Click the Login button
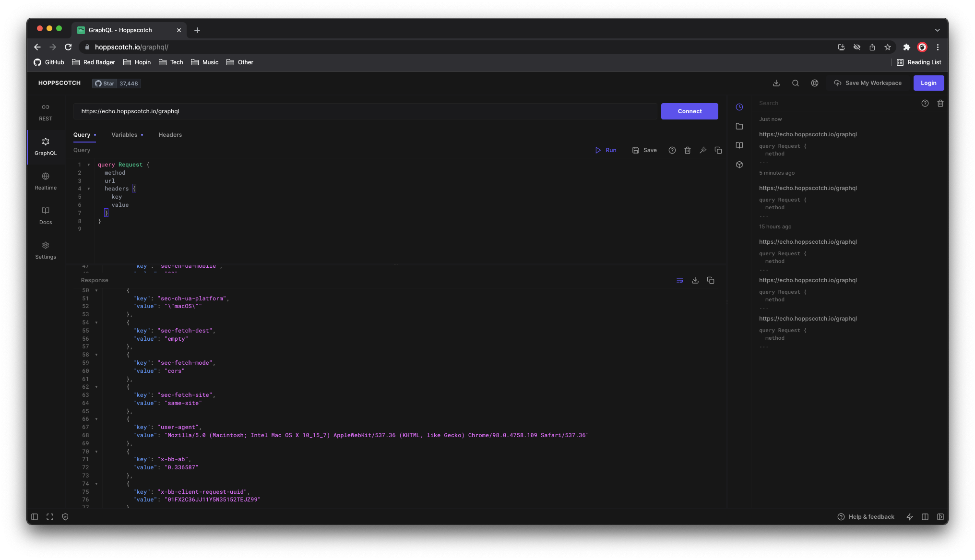Viewport: 975px width, 560px height. [x=928, y=83]
